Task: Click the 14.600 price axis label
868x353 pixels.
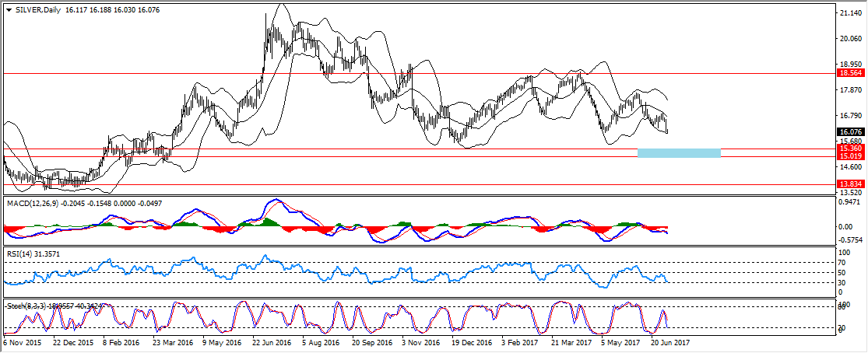Action: pyautogui.click(x=849, y=166)
